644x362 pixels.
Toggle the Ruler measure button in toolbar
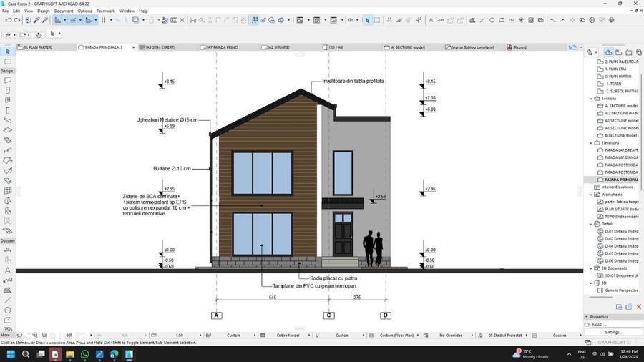click(x=88, y=20)
